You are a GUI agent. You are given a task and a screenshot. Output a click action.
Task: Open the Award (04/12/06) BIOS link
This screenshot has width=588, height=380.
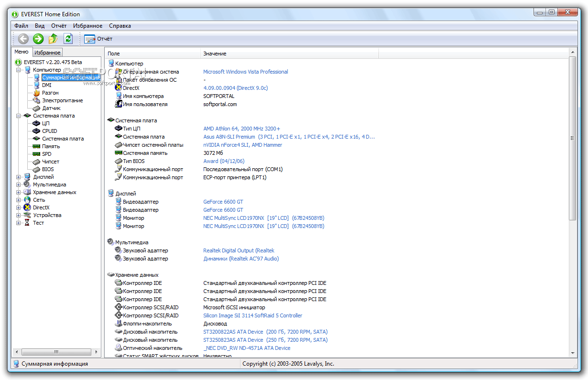(224, 161)
